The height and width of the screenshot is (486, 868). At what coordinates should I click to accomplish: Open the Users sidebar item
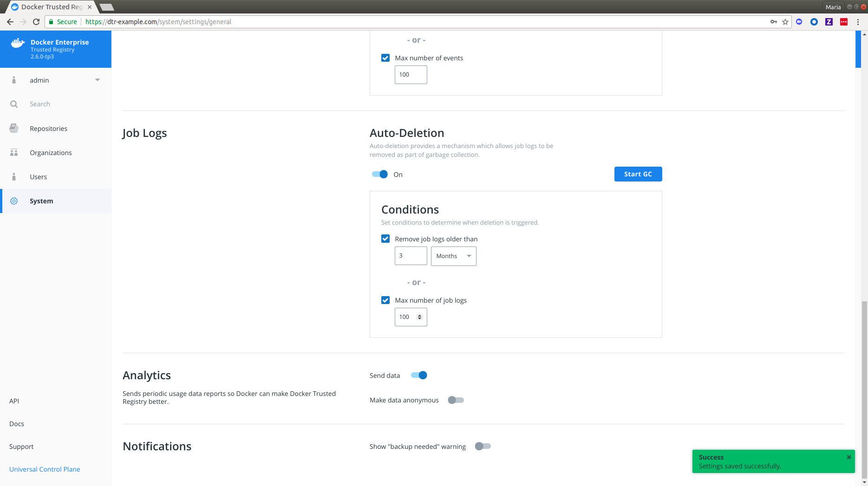(38, 177)
